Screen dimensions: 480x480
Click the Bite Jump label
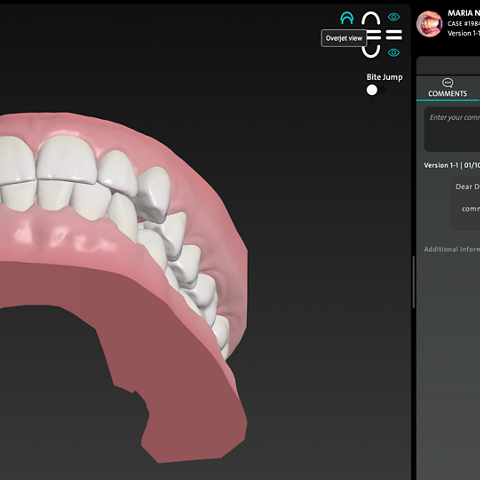coord(384,77)
